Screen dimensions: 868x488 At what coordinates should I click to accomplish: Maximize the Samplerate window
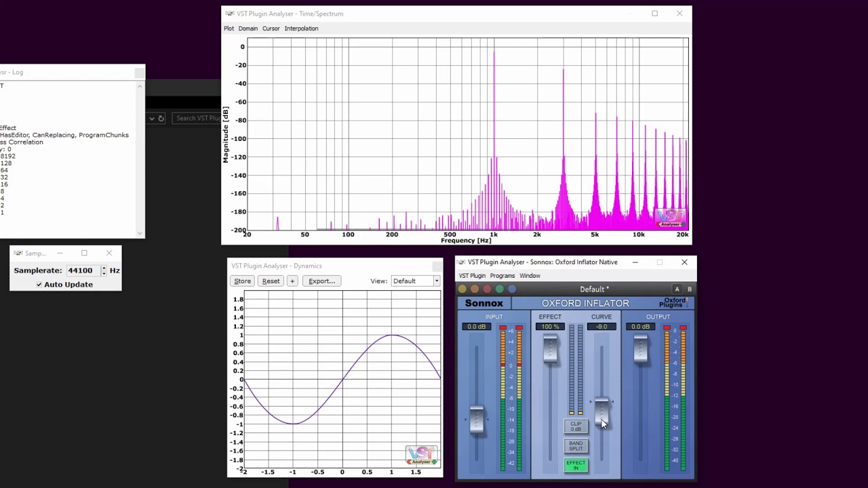(x=84, y=253)
